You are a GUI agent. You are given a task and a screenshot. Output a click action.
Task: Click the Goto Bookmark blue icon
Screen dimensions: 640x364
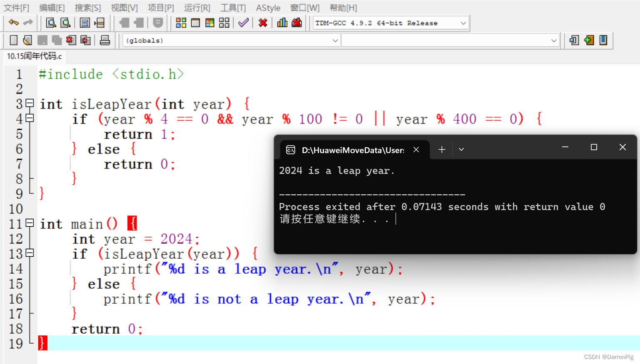point(603,40)
